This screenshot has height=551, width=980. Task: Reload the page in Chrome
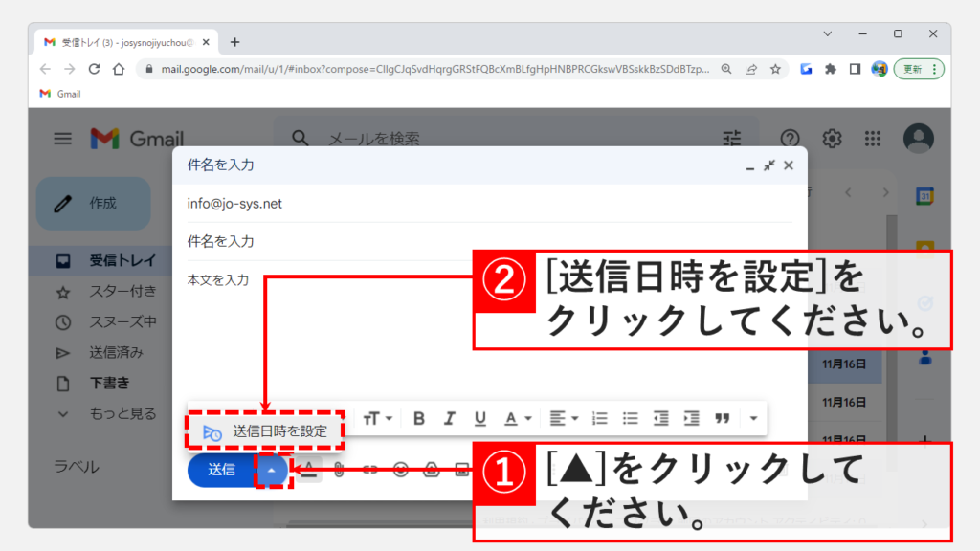click(94, 69)
